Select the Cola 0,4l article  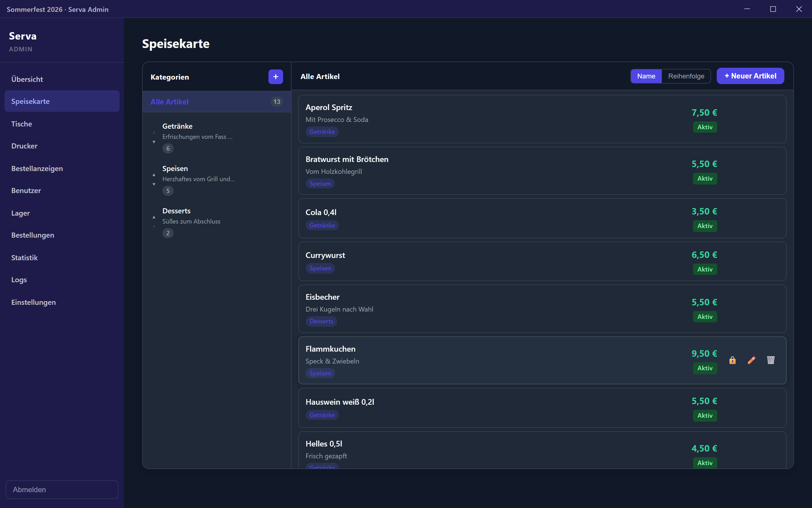coord(542,218)
